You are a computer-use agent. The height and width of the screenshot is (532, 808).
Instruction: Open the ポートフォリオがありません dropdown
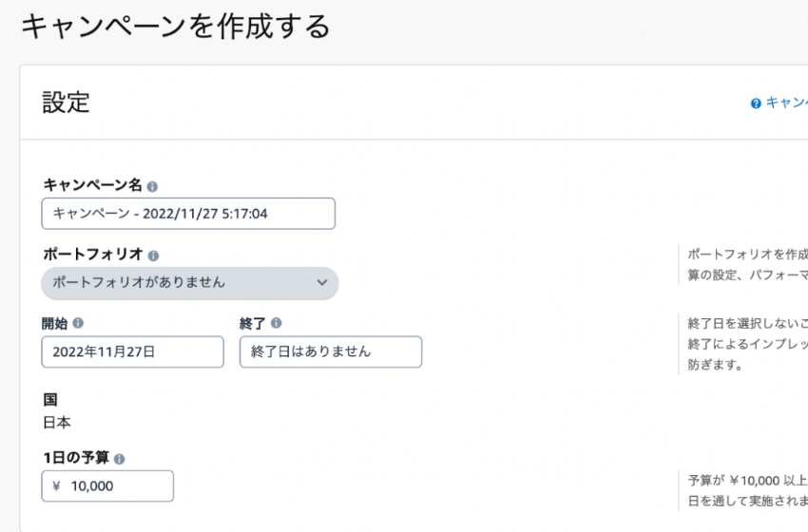189,283
